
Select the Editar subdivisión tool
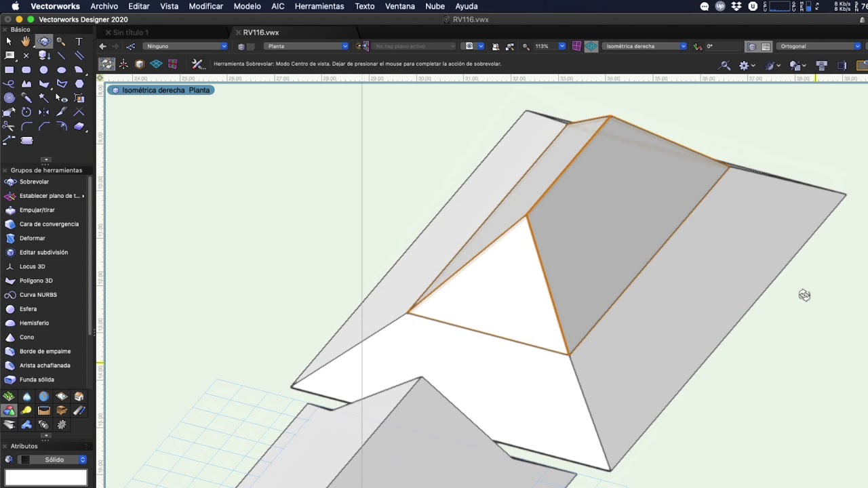tap(45, 252)
